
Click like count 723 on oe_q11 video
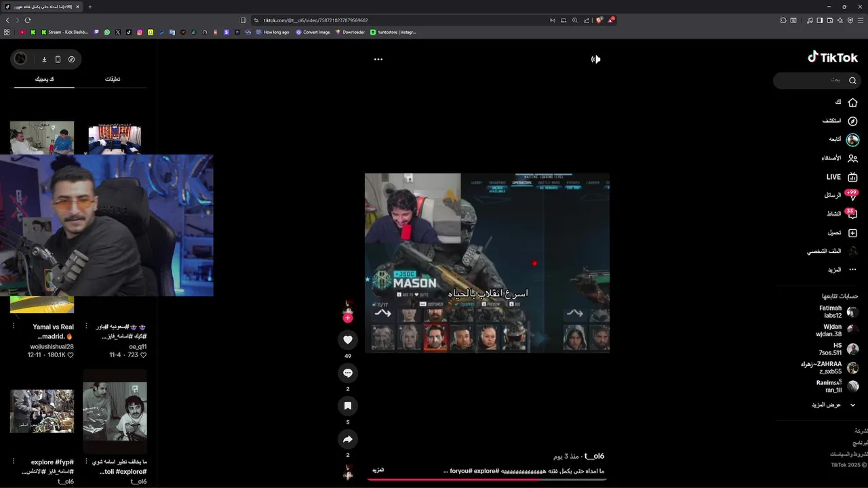click(136, 354)
